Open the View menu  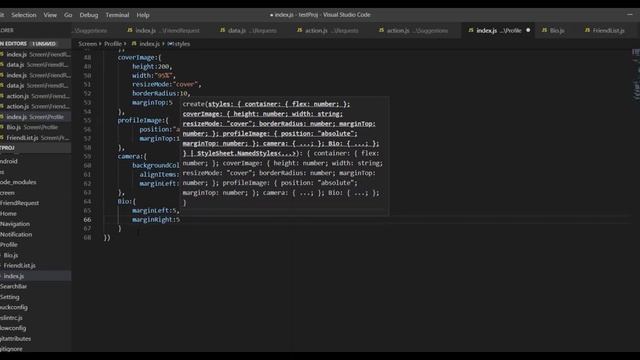tap(50, 15)
